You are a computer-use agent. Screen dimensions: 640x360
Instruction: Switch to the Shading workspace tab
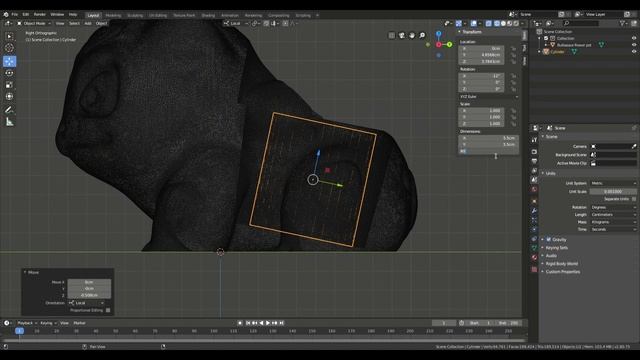[208, 16]
